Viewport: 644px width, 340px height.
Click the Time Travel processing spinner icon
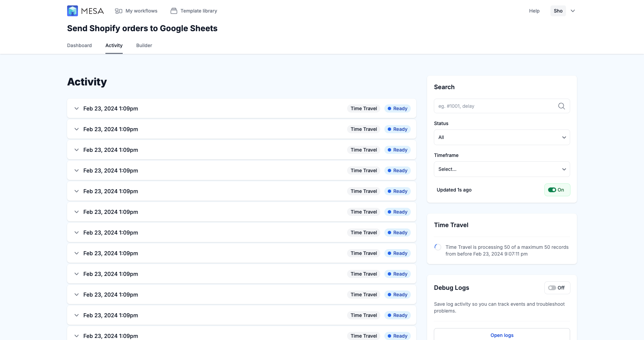coord(438,247)
